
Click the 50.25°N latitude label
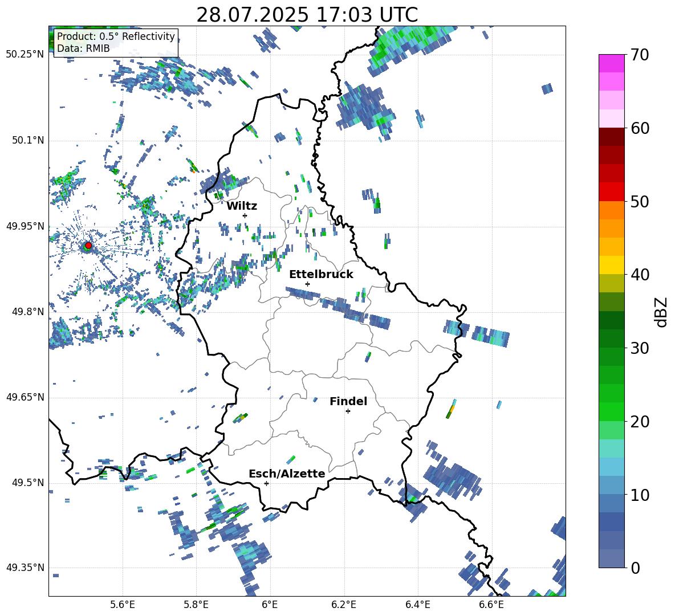(25, 55)
